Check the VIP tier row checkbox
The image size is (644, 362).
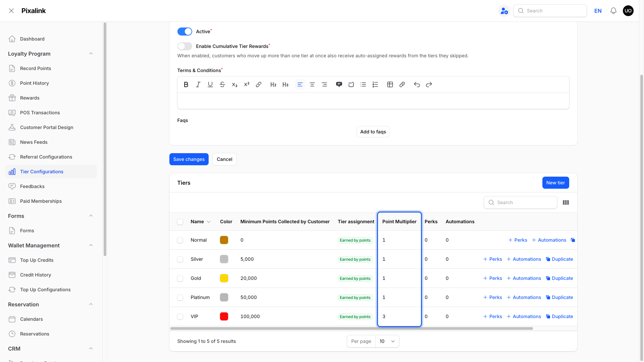[x=180, y=317]
